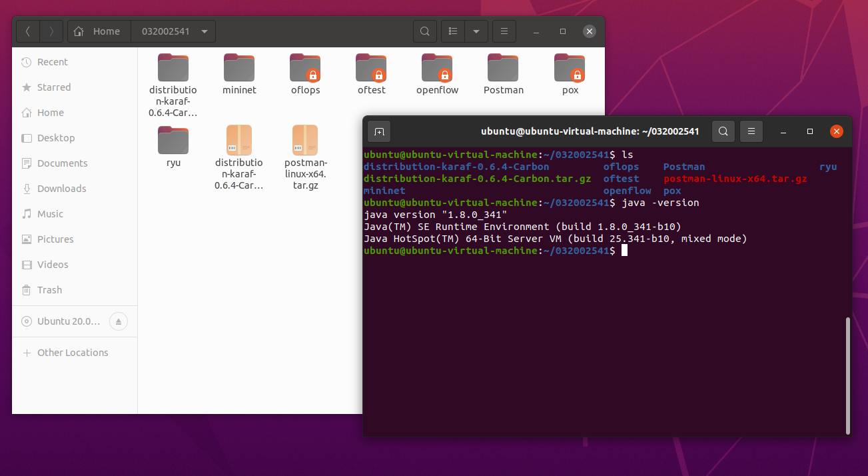Click the terminal scrollbar
Screen dimensions: 868x476
point(848,375)
